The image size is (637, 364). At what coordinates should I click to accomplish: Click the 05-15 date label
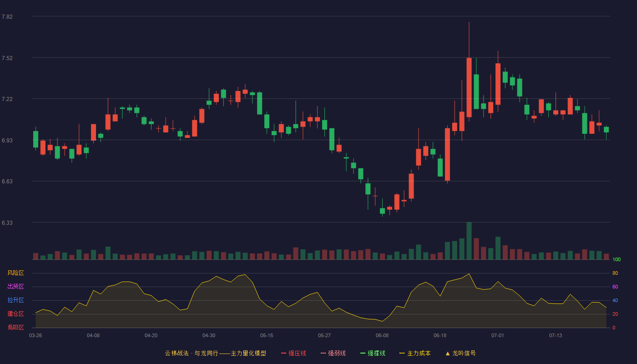(267, 335)
